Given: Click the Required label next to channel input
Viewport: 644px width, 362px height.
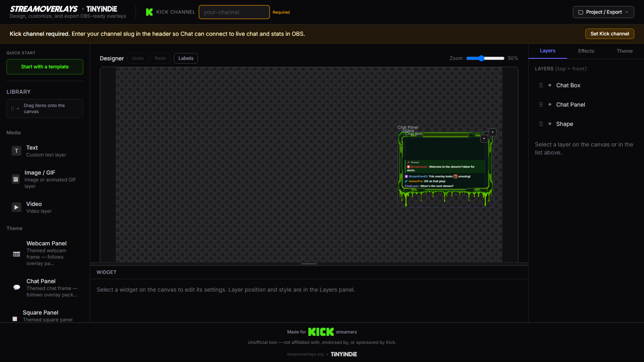Looking at the screenshot, I should point(281,12).
